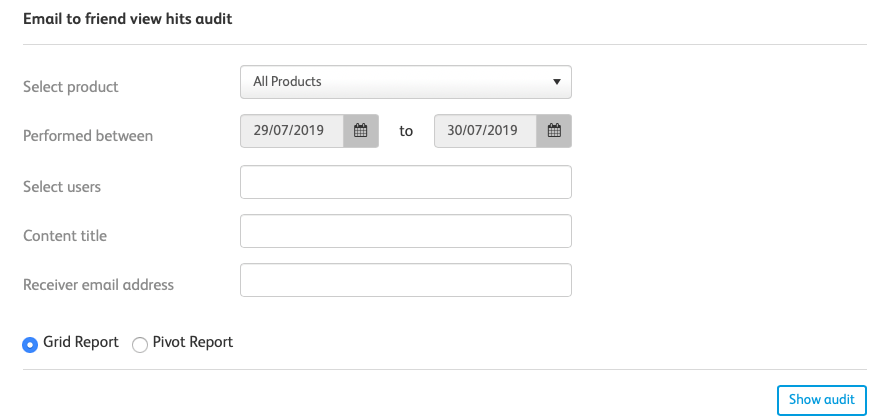Focus the 29/07/2019 start date field
This screenshot has height=418, width=869.
click(292, 131)
